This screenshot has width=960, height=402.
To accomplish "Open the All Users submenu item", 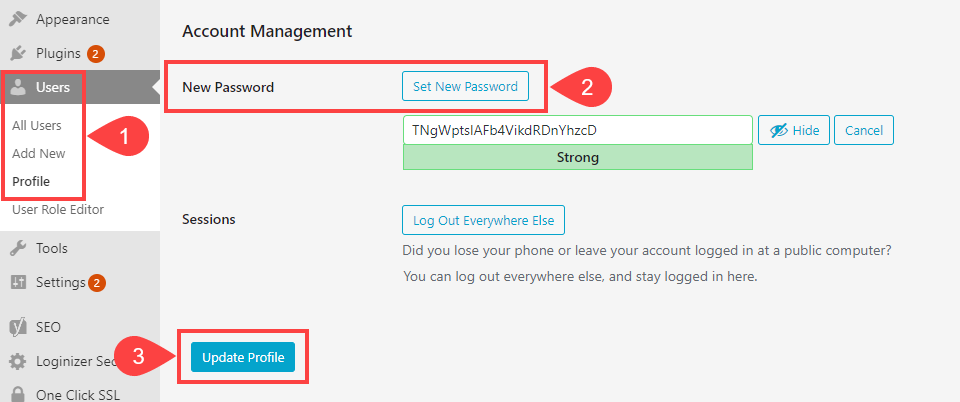I will click(x=37, y=126).
